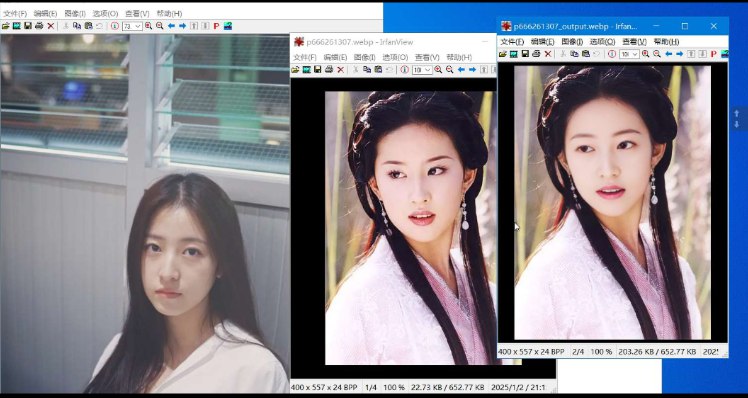
Task: Open file icon in left window toolbar
Action: [6, 26]
